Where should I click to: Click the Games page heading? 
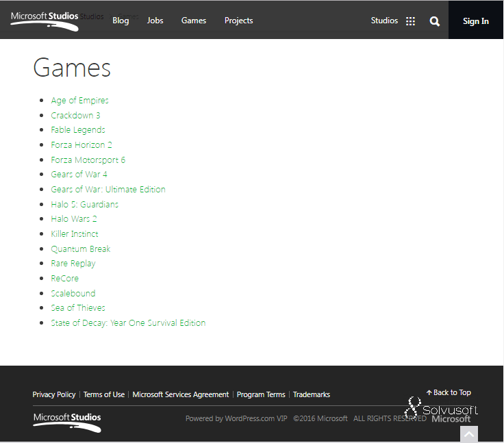pos(72,68)
